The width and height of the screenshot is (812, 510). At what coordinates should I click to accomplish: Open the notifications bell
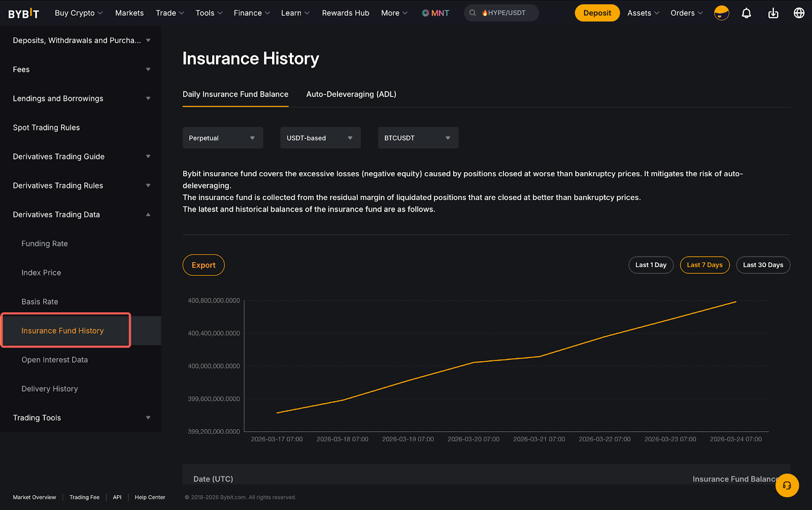(x=746, y=13)
